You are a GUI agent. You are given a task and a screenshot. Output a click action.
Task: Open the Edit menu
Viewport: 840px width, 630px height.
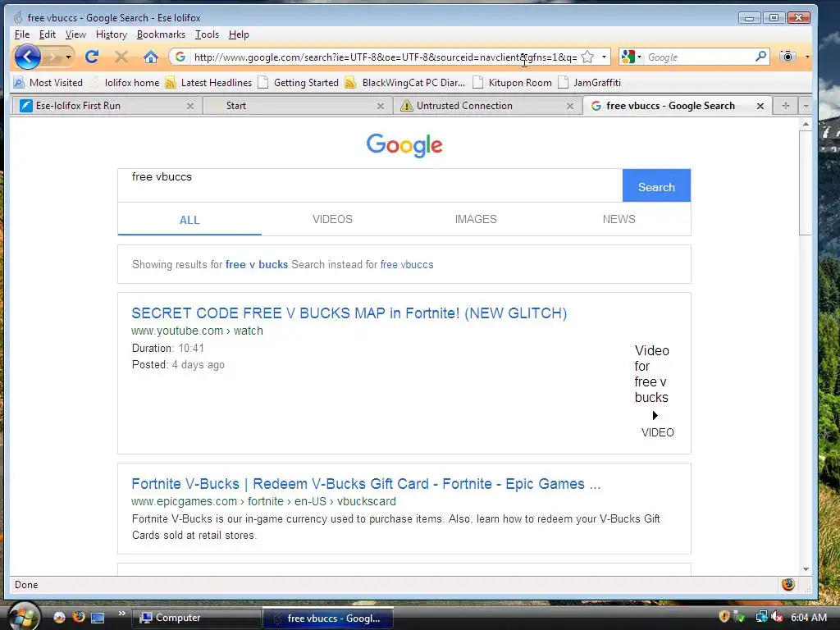pos(47,34)
